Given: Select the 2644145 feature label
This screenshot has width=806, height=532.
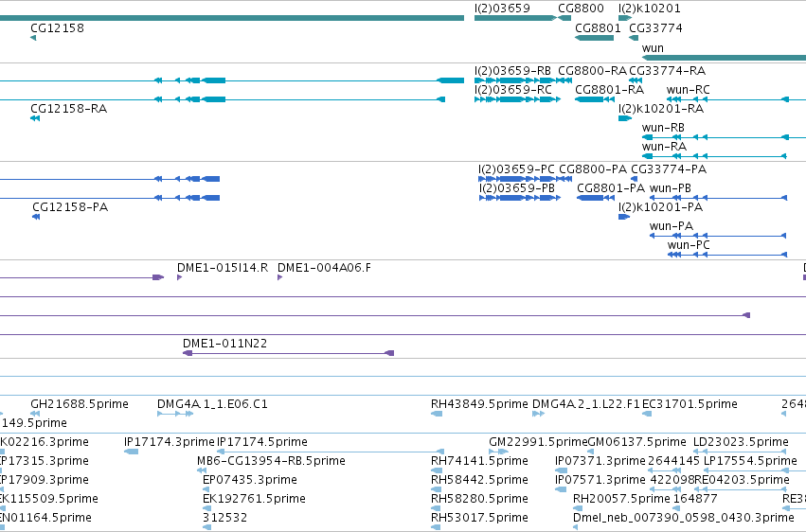Looking at the screenshot, I should click(673, 461).
